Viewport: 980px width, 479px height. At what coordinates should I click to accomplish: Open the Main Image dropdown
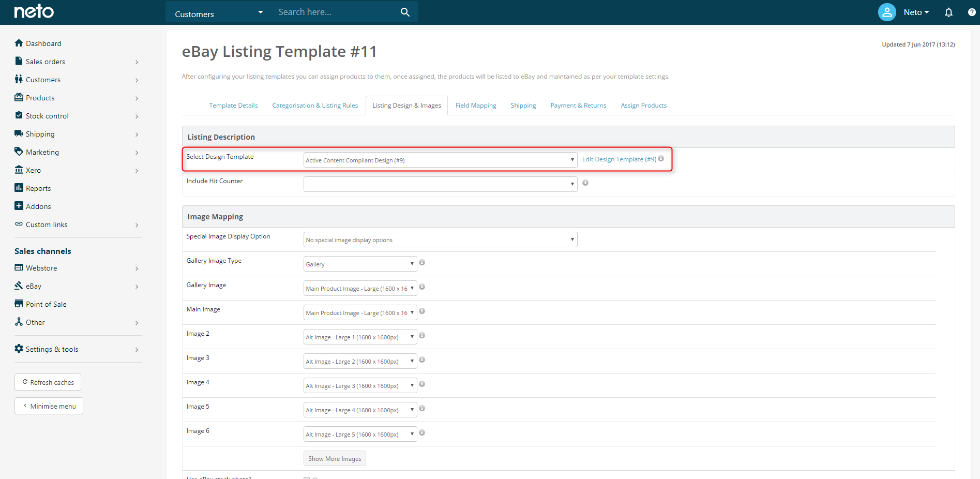click(360, 312)
